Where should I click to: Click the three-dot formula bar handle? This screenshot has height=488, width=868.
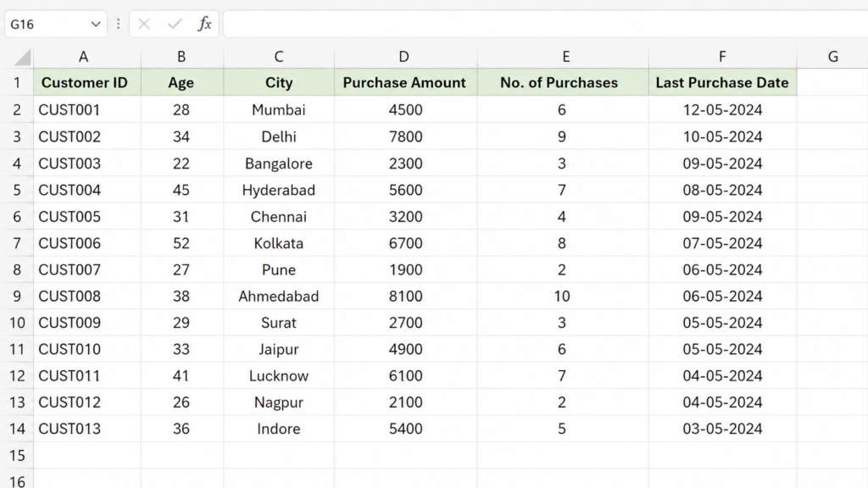click(118, 24)
